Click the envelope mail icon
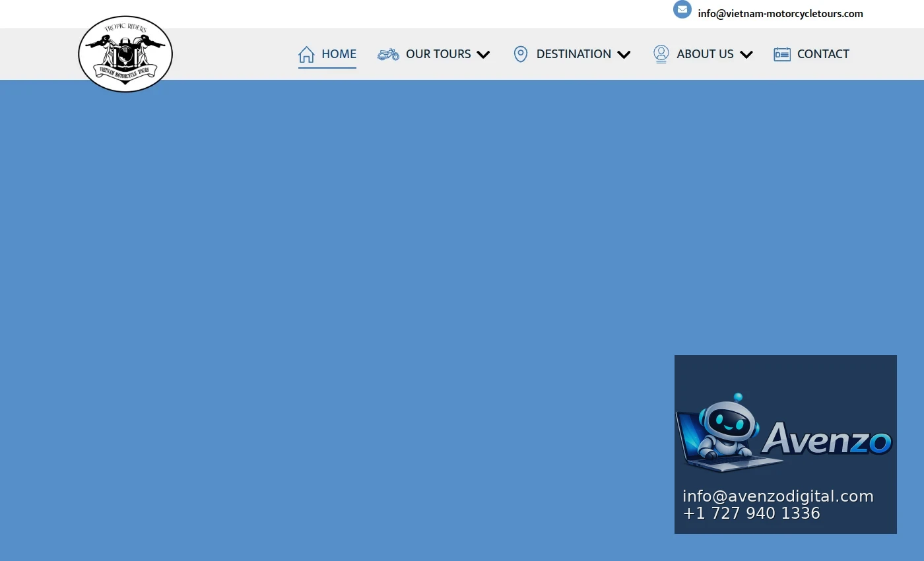The image size is (924, 561). click(682, 9)
